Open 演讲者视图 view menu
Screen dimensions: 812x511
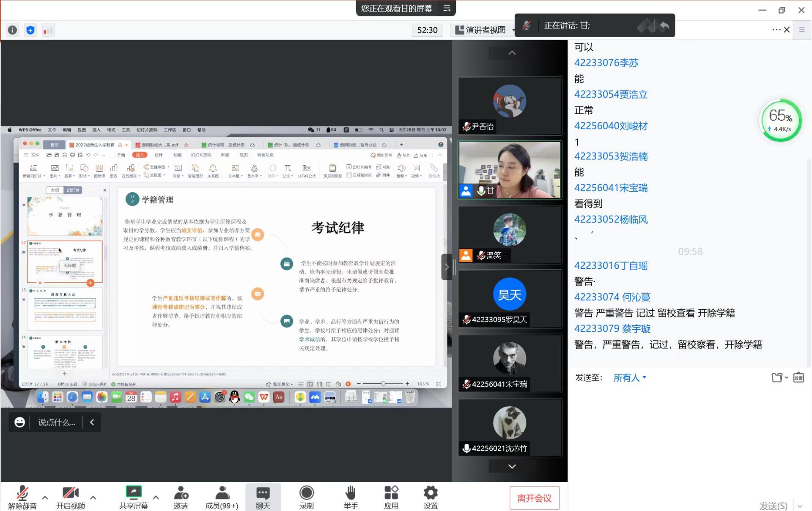pyautogui.click(x=485, y=30)
